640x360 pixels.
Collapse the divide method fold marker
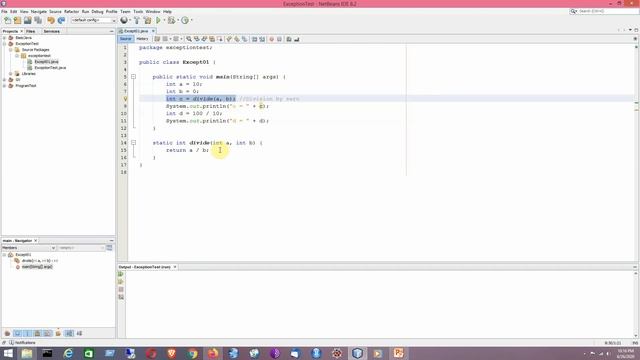pos(133,143)
